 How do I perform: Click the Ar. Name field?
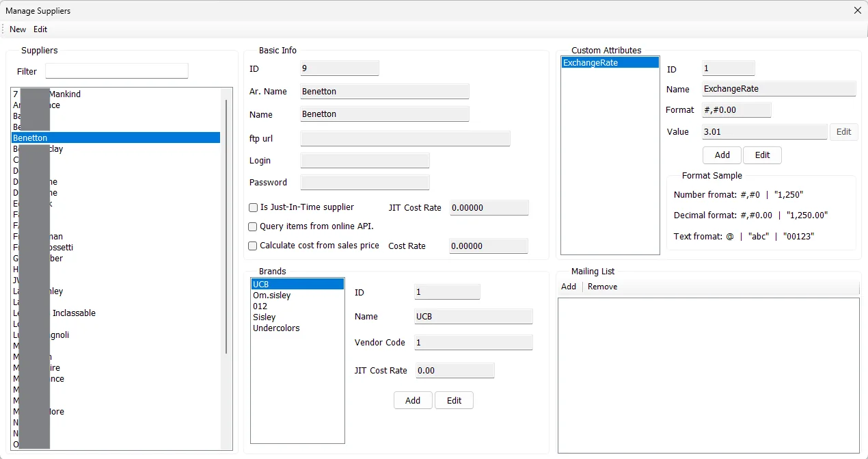tap(384, 91)
